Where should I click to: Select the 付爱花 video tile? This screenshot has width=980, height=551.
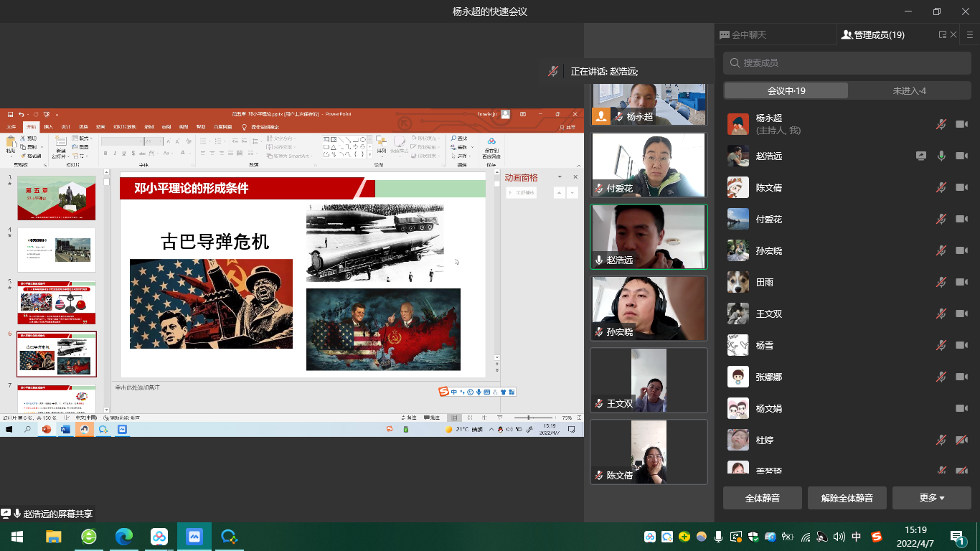tap(649, 165)
